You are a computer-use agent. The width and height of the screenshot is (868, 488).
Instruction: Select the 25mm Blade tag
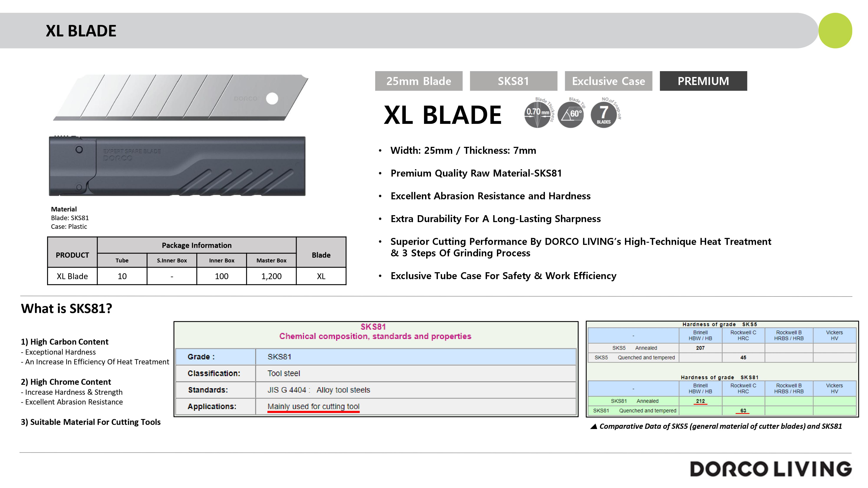coord(419,81)
